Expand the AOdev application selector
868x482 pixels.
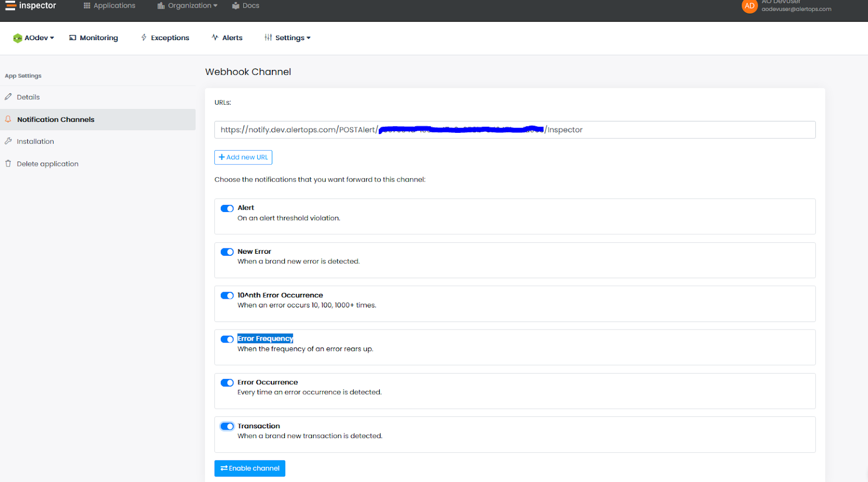34,38
